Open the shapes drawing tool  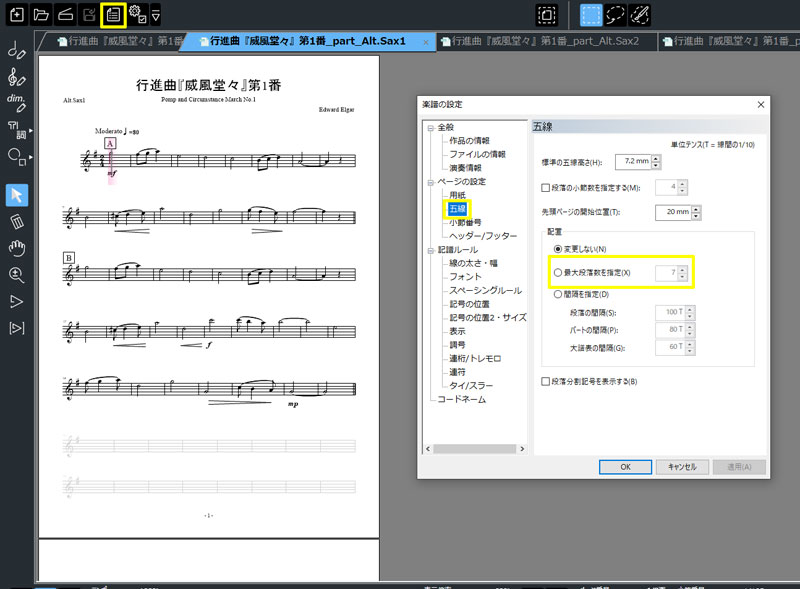(x=16, y=157)
